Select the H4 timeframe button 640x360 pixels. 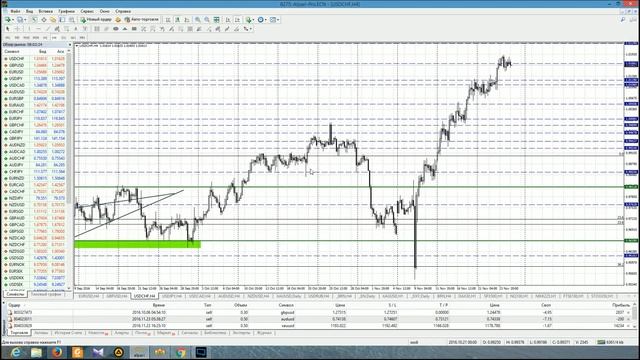click(x=54, y=38)
